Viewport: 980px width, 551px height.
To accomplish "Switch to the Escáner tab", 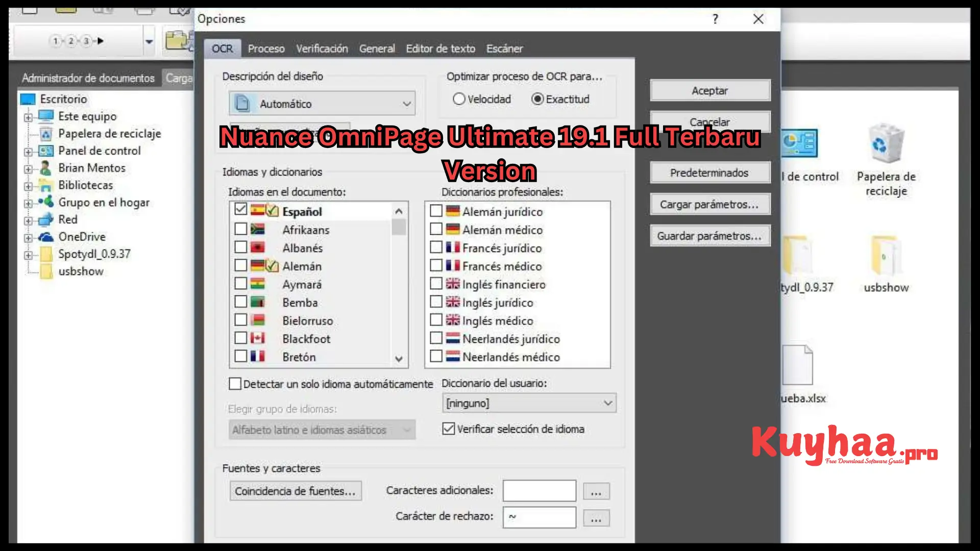I will coord(504,48).
